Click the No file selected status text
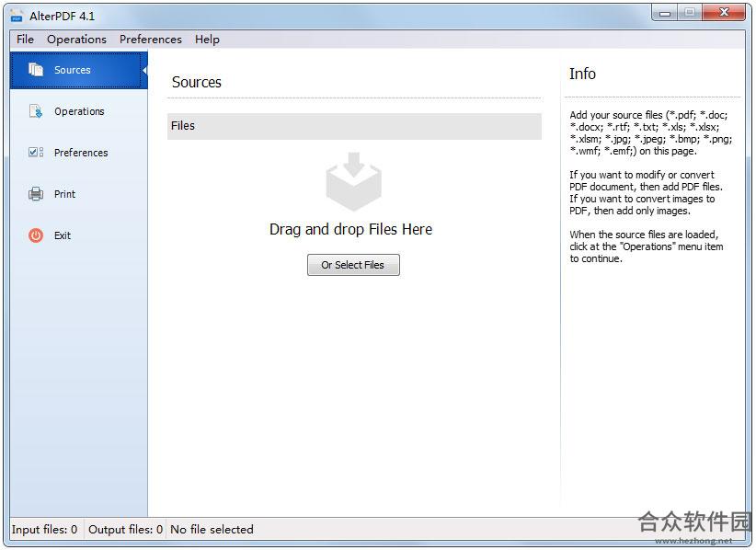Viewport: 756px width, 550px height. [212, 529]
